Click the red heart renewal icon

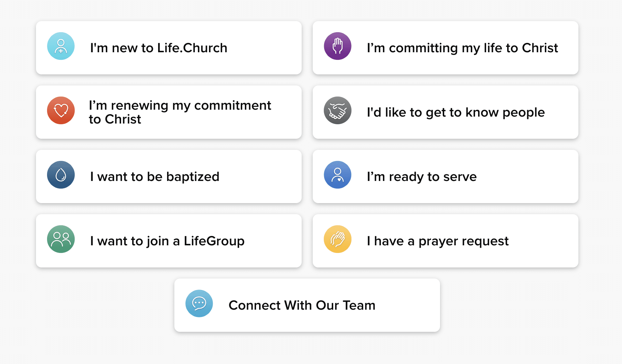pyautogui.click(x=61, y=110)
